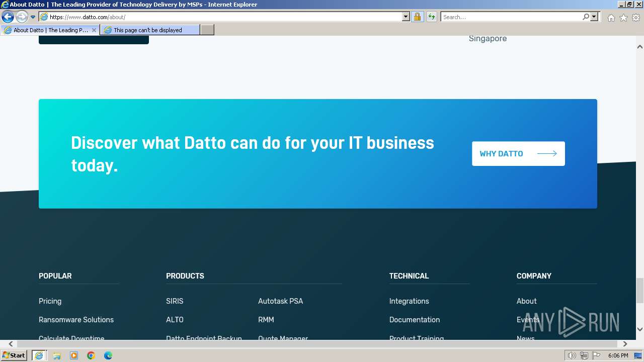Open the Pricing footer link
This screenshot has width=644, height=362.
(50, 301)
